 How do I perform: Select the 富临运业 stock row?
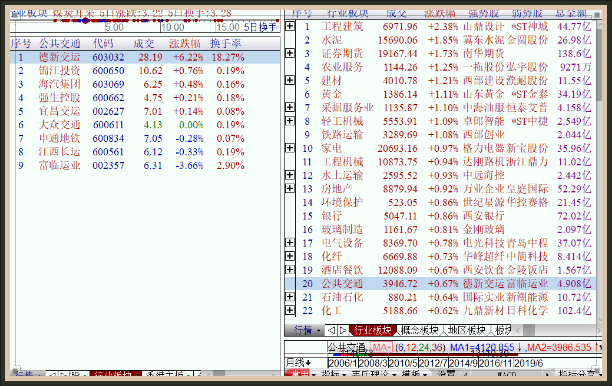click(145, 165)
